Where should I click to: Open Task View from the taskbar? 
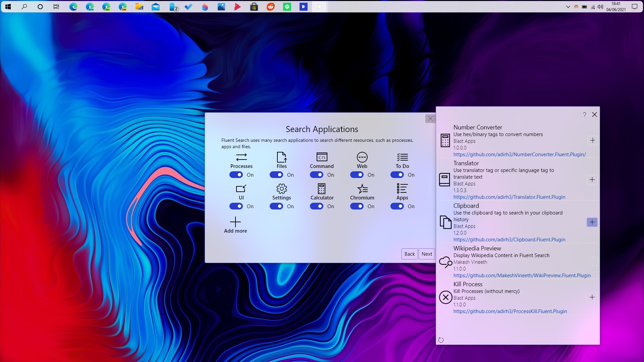coord(56,6)
